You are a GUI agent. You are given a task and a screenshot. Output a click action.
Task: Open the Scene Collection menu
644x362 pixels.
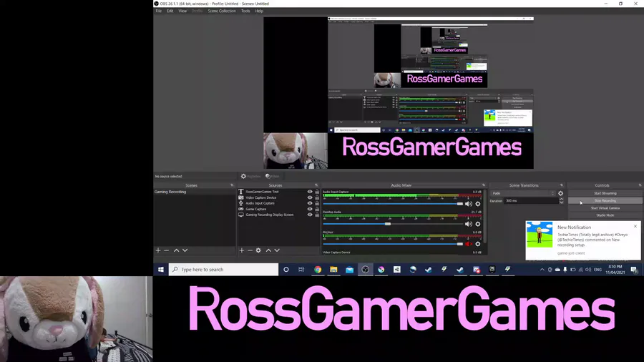(x=222, y=11)
